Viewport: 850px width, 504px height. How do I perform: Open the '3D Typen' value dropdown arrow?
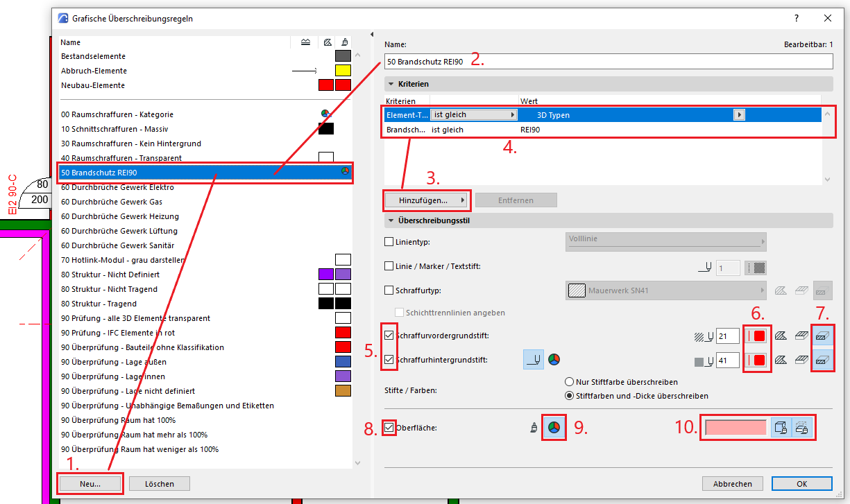pyautogui.click(x=740, y=115)
